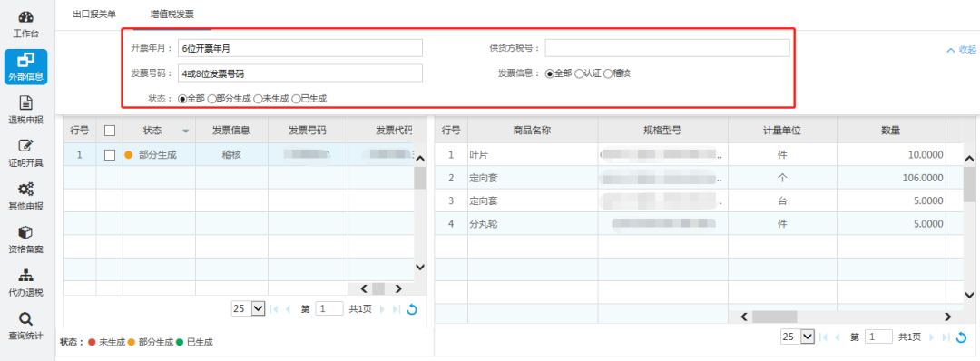Select the 部分生成 status radio button
The width and height of the screenshot is (980, 361).
pyautogui.click(x=211, y=98)
